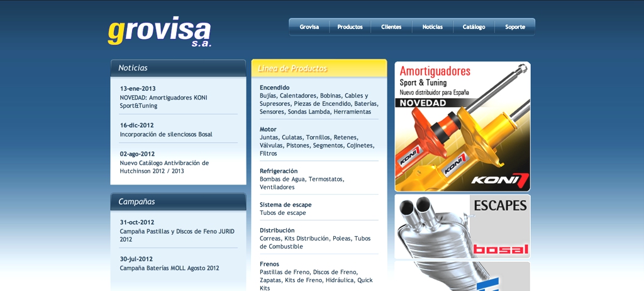644x291 pixels.
Task: Select the Sistema de escape category
Action: (286, 205)
